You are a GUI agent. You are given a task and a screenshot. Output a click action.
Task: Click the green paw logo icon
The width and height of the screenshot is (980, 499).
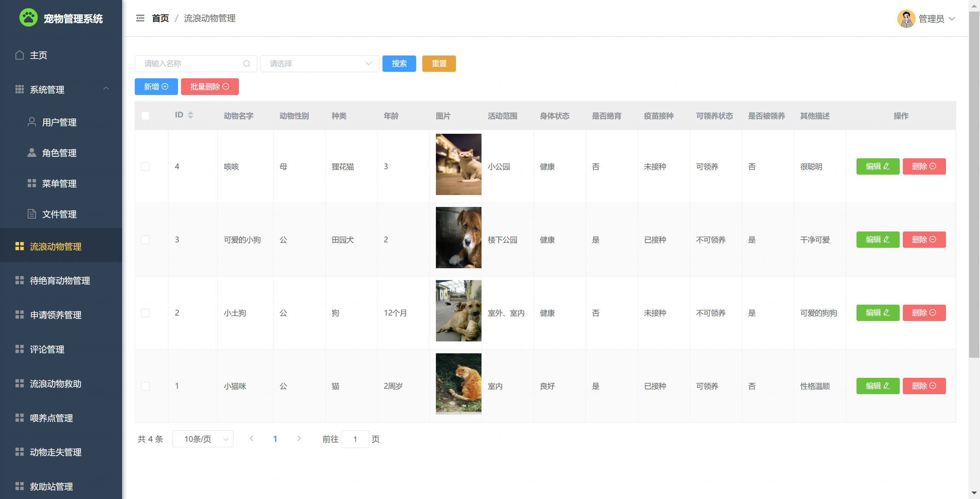coord(29,18)
